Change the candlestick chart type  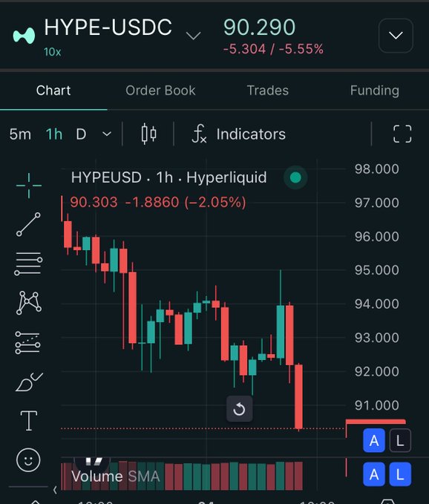point(148,134)
